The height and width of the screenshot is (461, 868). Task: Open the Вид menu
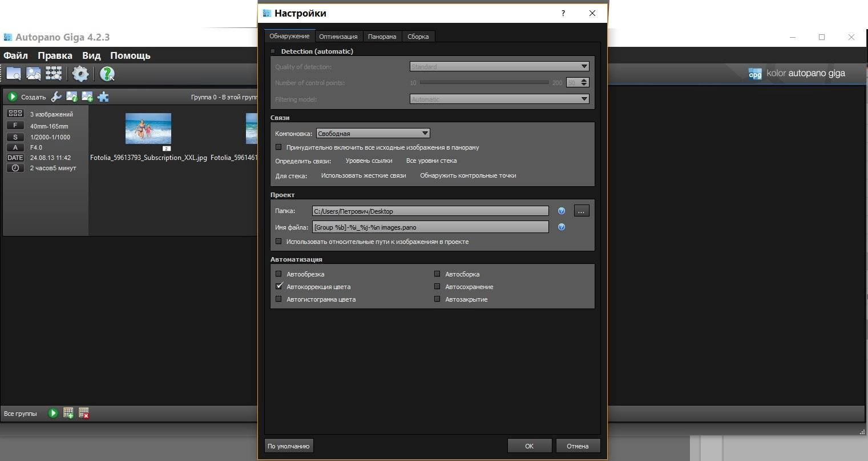point(91,55)
